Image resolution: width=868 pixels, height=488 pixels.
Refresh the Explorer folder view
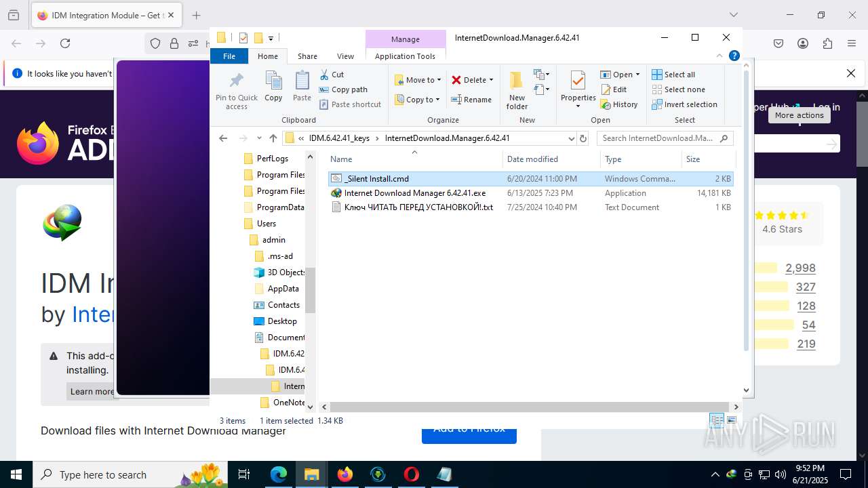tap(583, 138)
